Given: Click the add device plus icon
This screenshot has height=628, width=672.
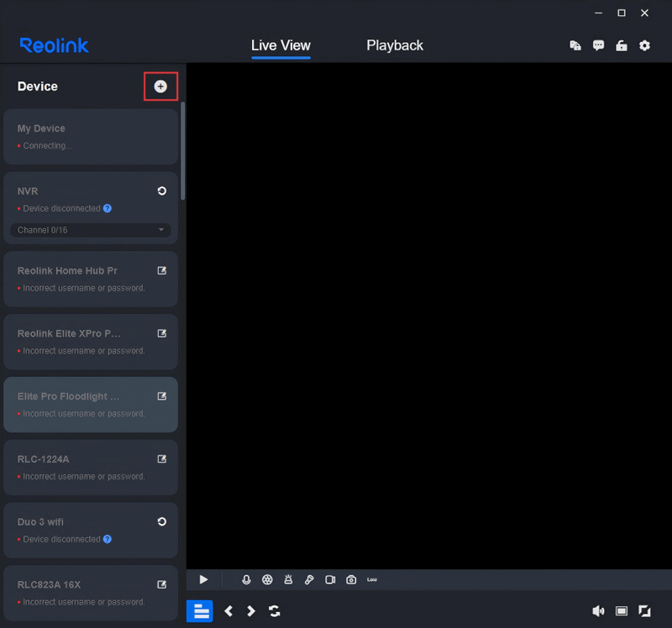Looking at the screenshot, I should [160, 86].
